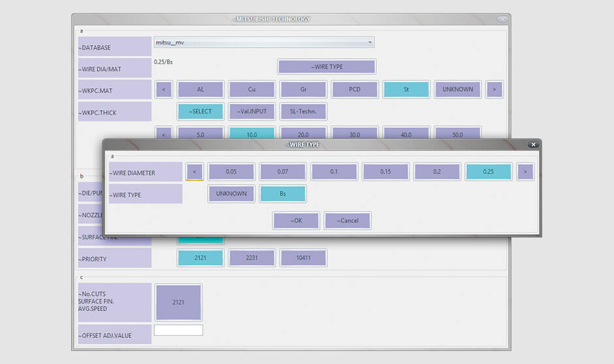Viewport: 614px width, 364px height.
Task: Select St workpiece material
Action: click(406, 89)
